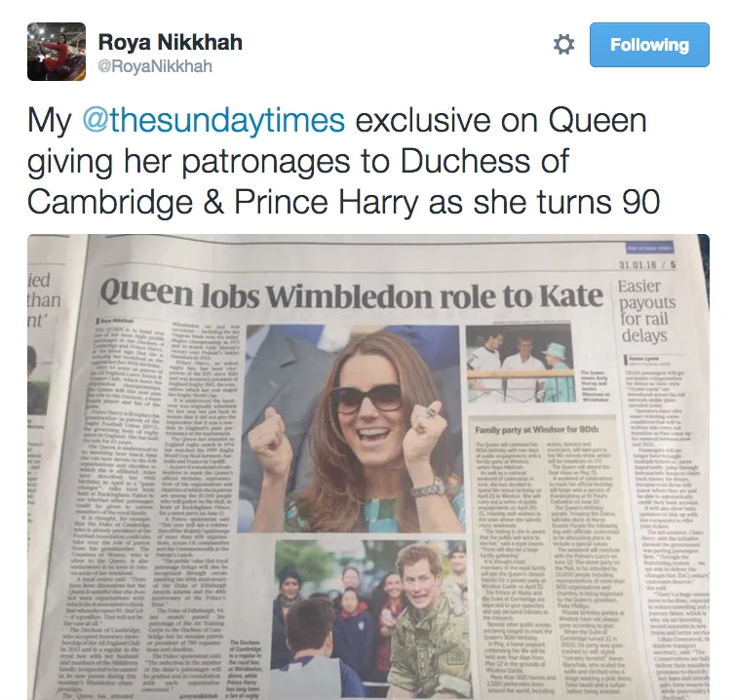Click the blue Following button
Image resolution: width=735 pixels, height=700 pixels.
click(x=649, y=45)
